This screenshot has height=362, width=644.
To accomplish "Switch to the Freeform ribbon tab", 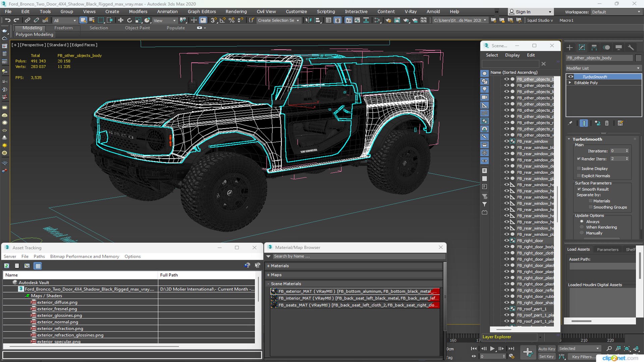I will 63,28.
